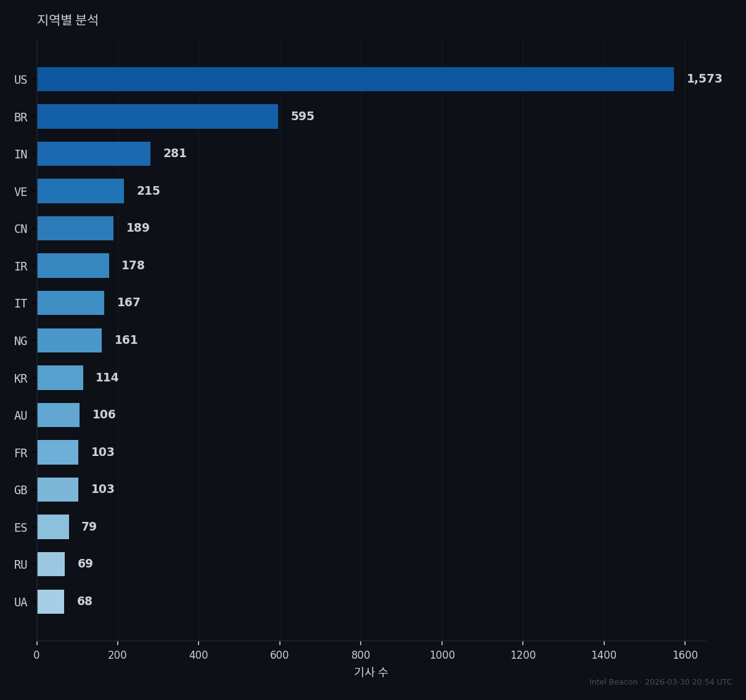Select the BR bar with 595 articles
Image resolution: width=746 pixels, height=700 pixels.
pyautogui.click(x=157, y=116)
